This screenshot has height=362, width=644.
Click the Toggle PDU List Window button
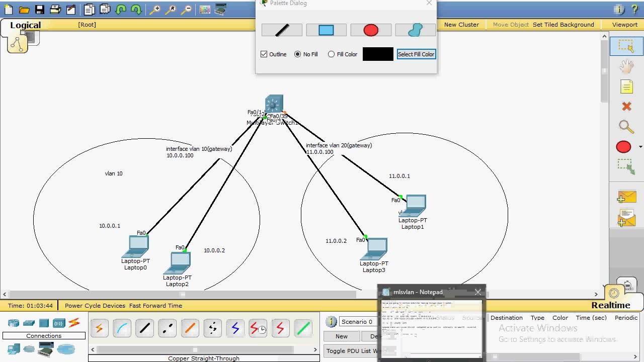click(x=351, y=351)
